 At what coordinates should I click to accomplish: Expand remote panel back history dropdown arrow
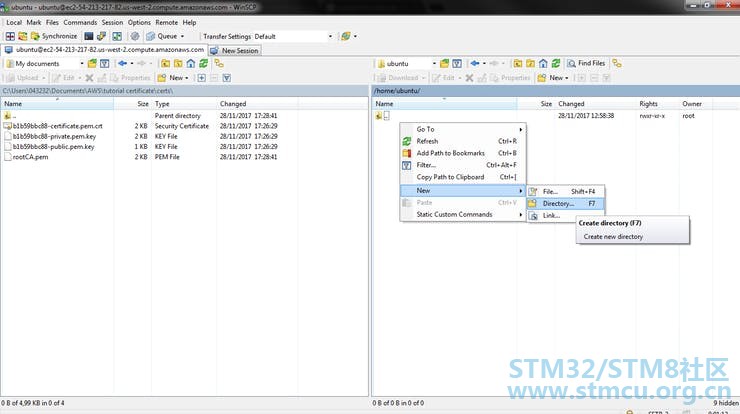(x=484, y=64)
